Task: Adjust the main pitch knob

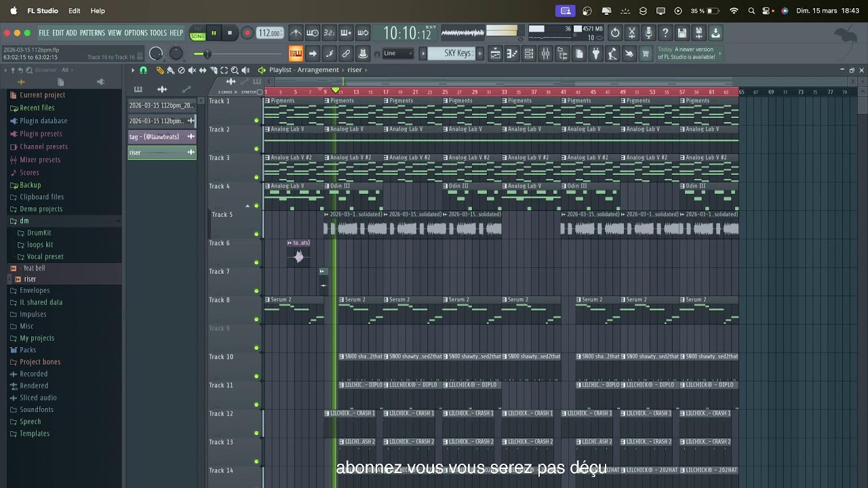Action: coord(176,54)
